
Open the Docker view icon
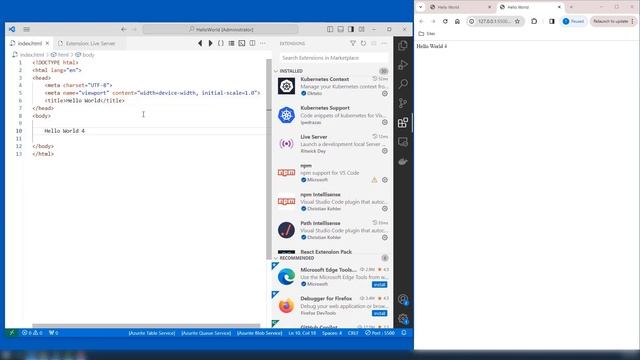coord(403,161)
